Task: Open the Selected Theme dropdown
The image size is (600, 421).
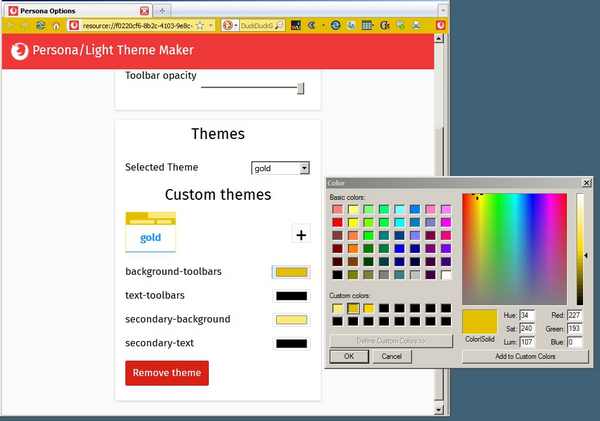Action: coord(280,168)
